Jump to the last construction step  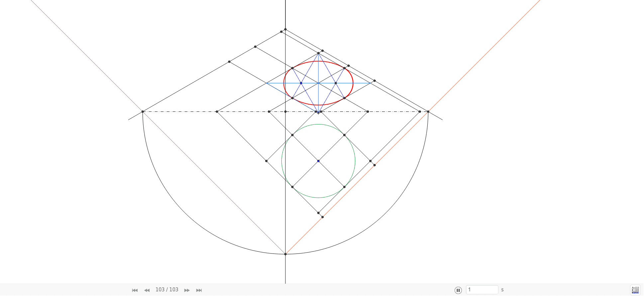point(199,290)
